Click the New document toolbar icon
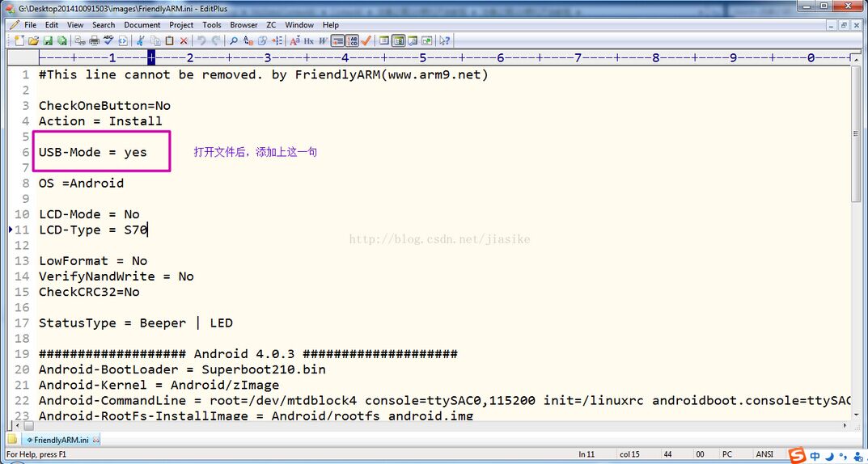The height and width of the screenshot is (464, 868). click(19, 40)
